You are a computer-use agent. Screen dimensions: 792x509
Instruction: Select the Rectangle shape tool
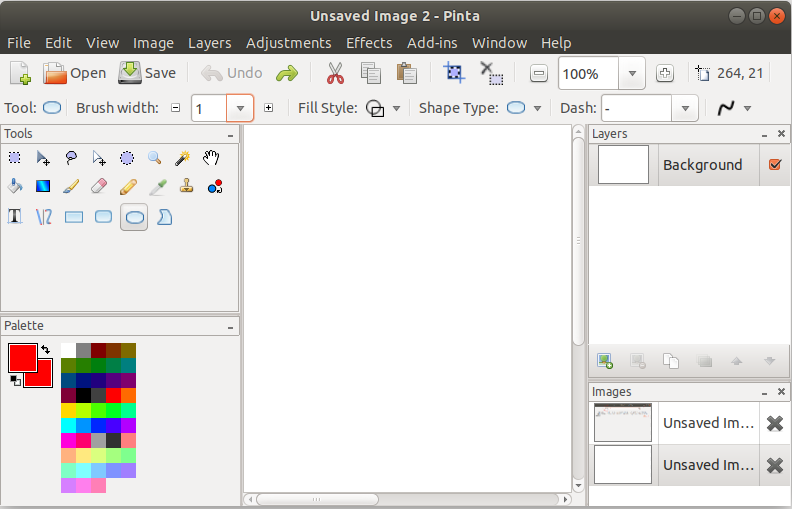pyautogui.click(x=74, y=217)
